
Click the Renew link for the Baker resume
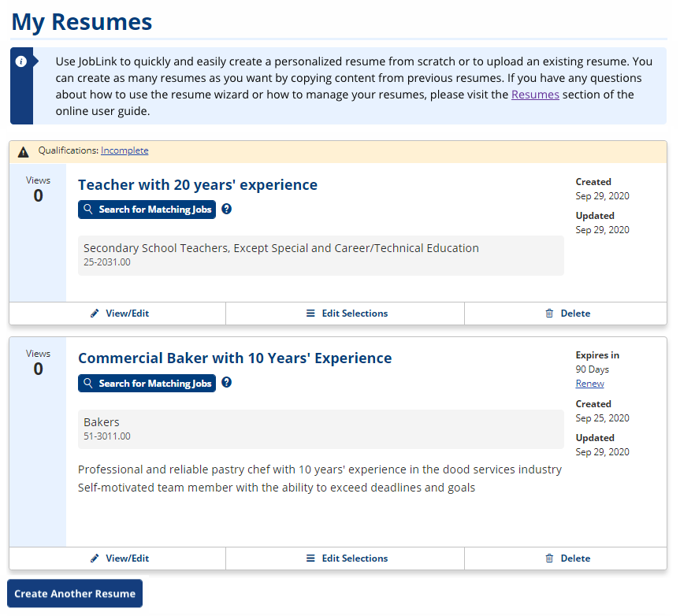click(589, 384)
